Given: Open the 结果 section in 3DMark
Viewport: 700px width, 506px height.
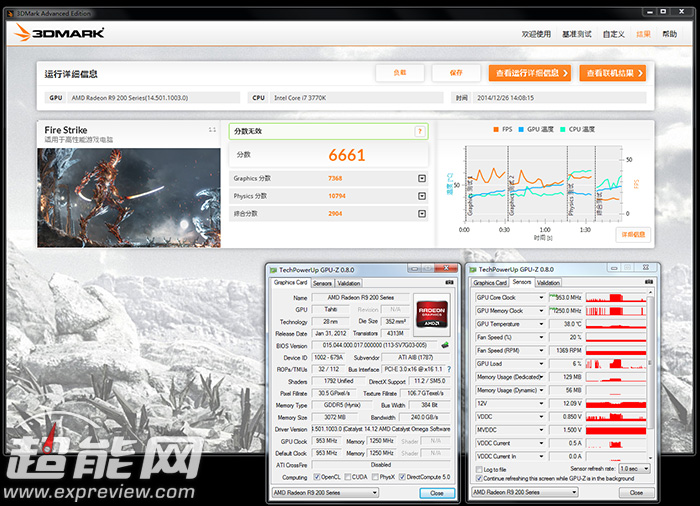Looking at the screenshot, I should [643, 34].
